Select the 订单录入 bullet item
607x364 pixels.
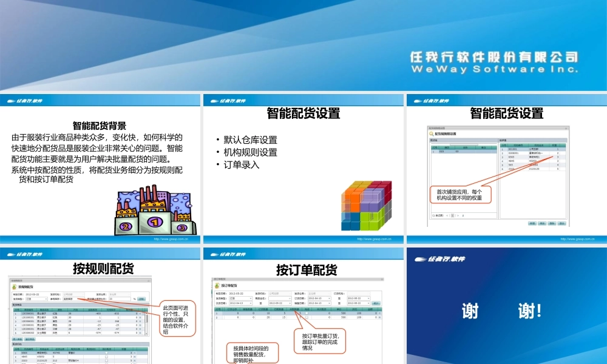coord(242,164)
